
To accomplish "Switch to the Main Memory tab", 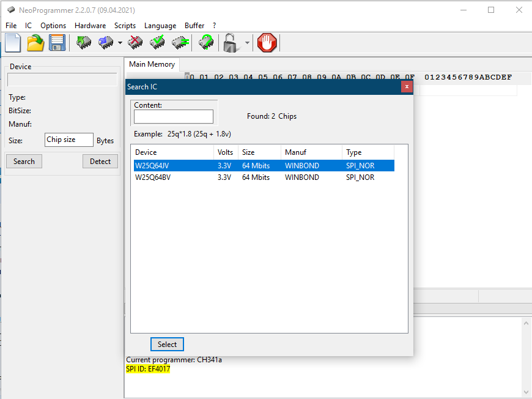I will pyautogui.click(x=152, y=64).
